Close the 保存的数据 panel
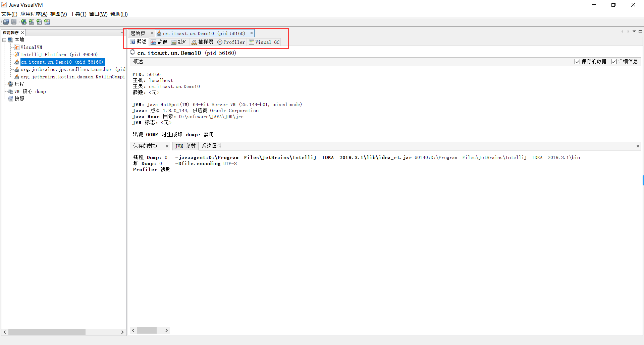 (x=167, y=146)
